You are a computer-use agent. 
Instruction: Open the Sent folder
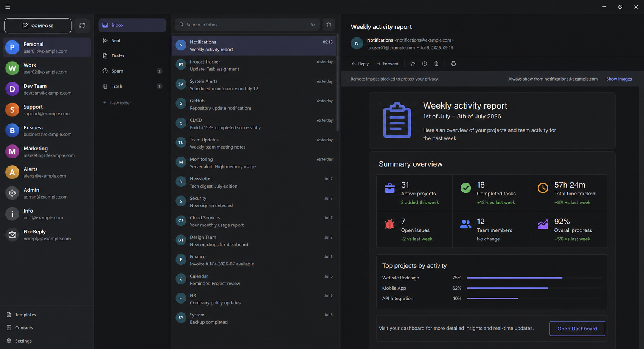point(132,40)
